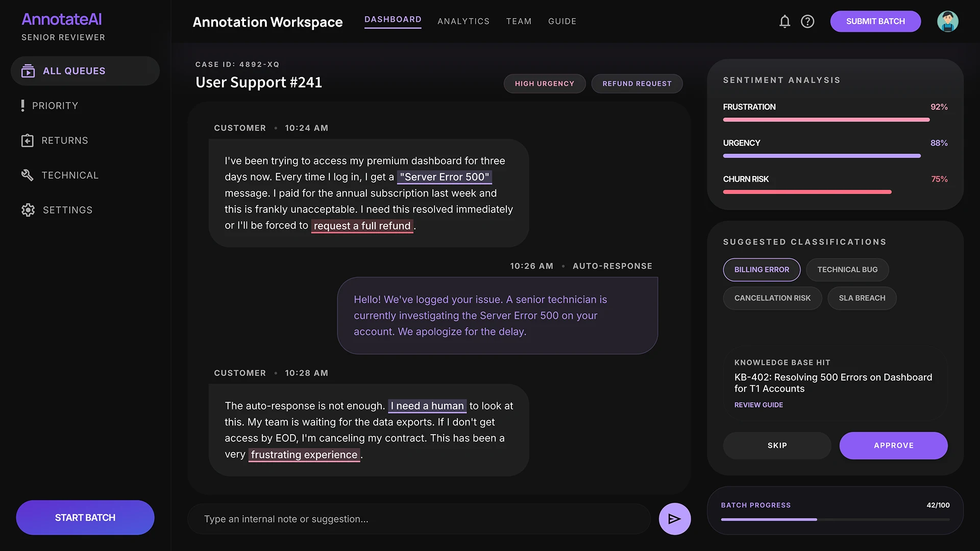Click the notification bell icon

click(x=785, y=21)
